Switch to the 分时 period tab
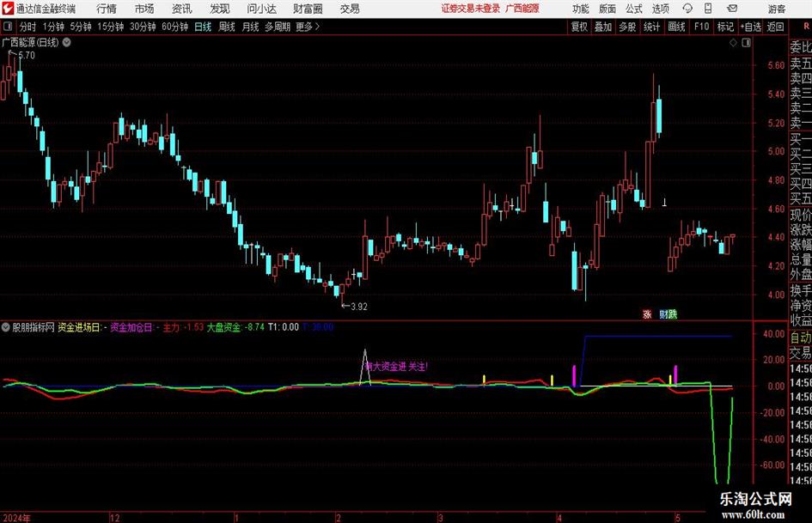The width and height of the screenshot is (812, 523). [x=27, y=27]
